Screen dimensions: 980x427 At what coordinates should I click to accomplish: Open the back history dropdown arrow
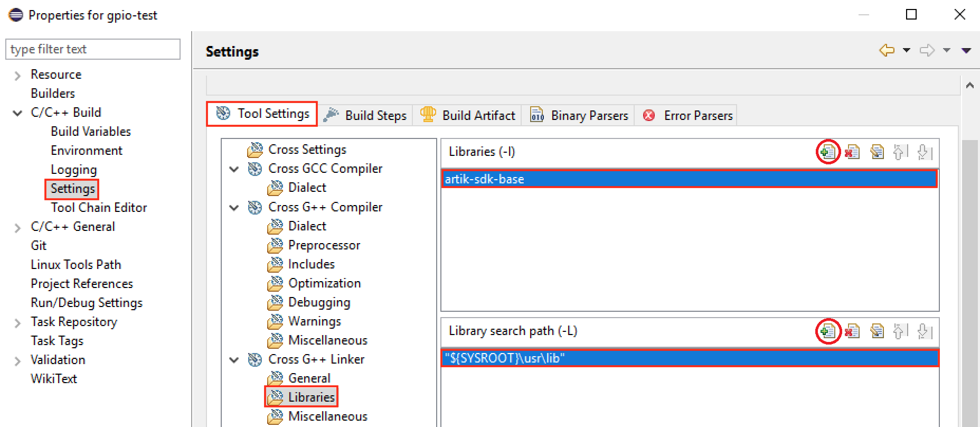(x=907, y=50)
